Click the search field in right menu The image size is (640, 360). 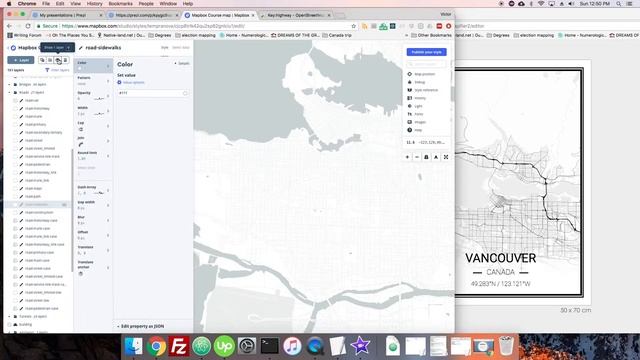pyautogui.click(x=427, y=64)
